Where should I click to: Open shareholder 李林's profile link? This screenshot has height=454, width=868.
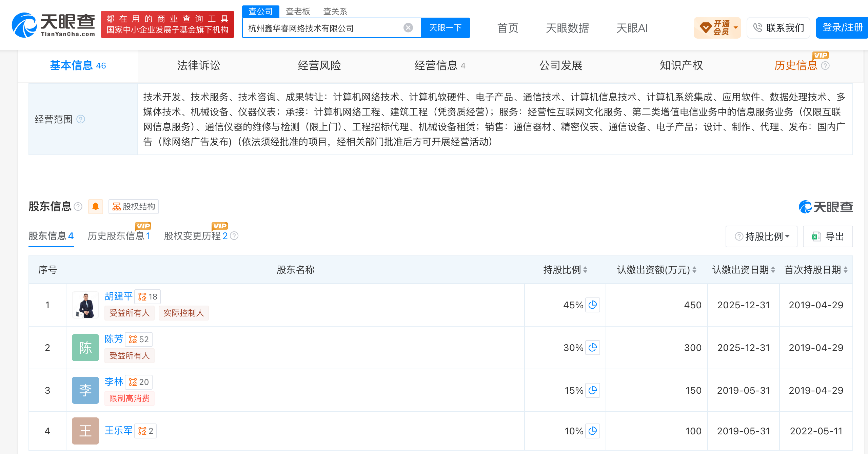pyautogui.click(x=114, y=382)
